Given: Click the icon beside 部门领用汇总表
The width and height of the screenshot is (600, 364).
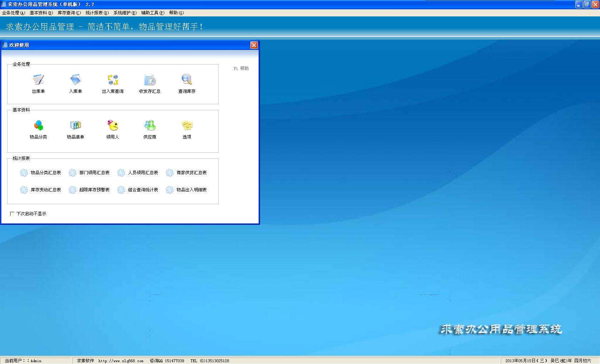Looking at the screenshot, I should [x=72, y=173].
